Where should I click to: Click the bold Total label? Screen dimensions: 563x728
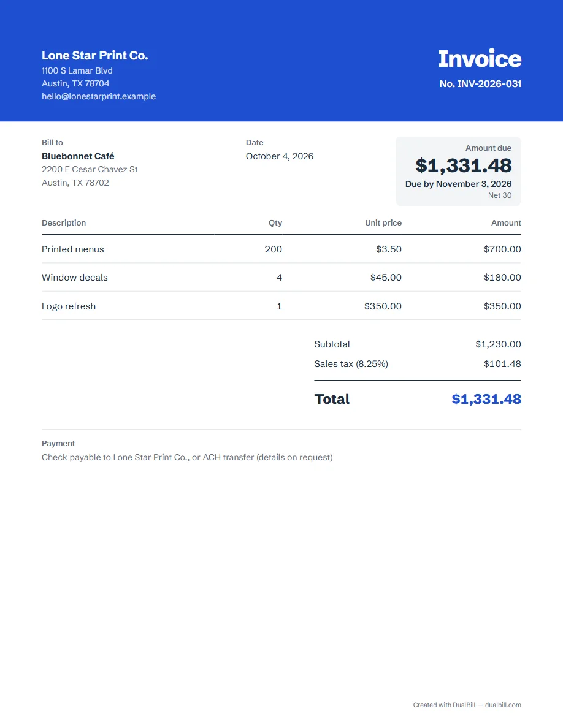click(332, 400)
